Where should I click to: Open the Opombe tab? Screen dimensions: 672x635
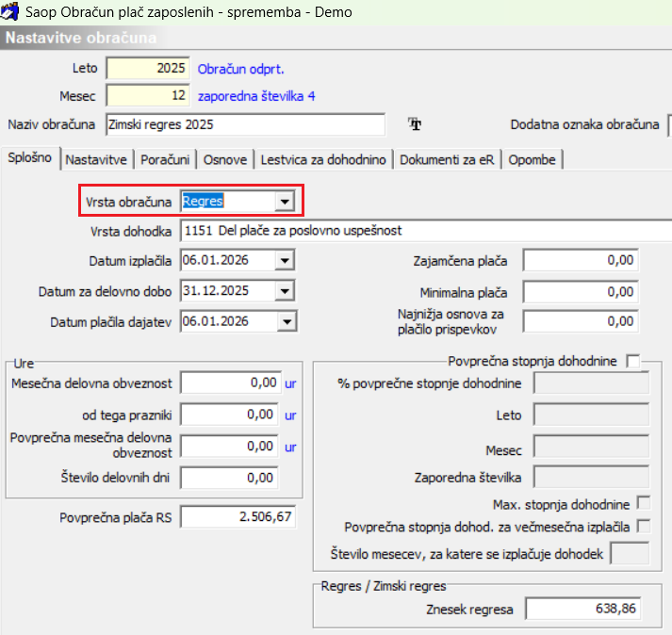point(532,160)
